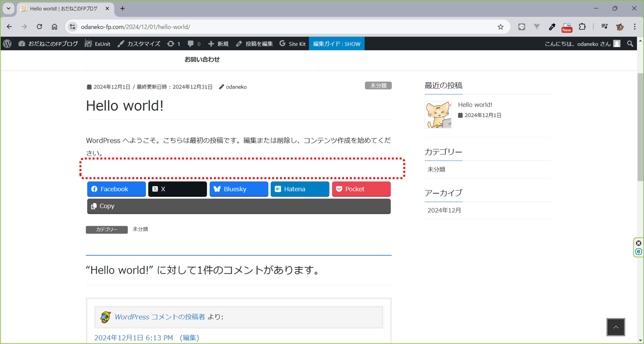Open the WordPress logo menu in admin bar
Viewport: 644px width, 344px height.
click(7, 43)
